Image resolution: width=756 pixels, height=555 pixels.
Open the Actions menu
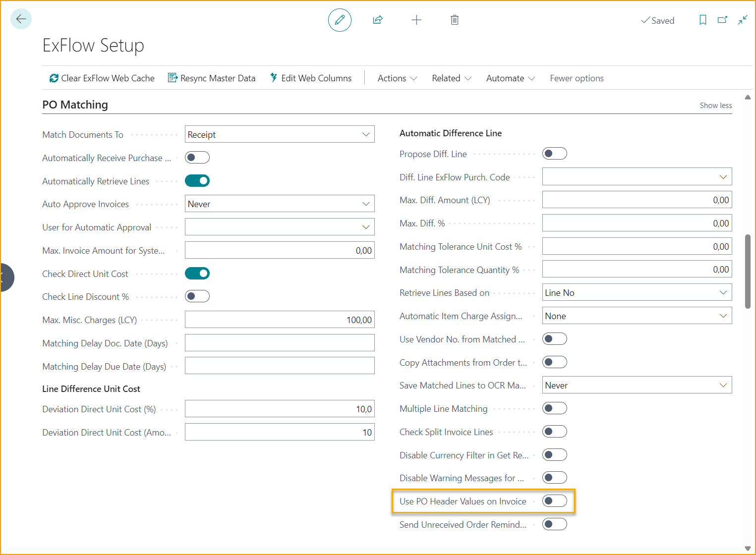coord(397,78)
